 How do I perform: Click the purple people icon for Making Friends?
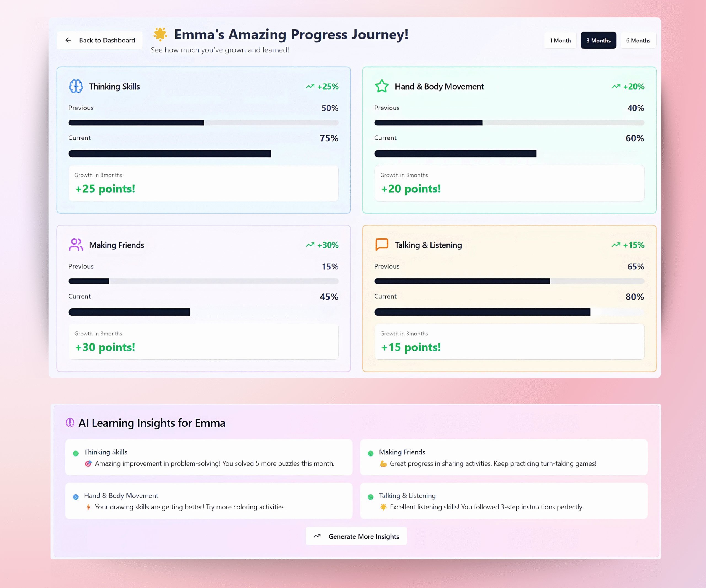click(76, 245)
